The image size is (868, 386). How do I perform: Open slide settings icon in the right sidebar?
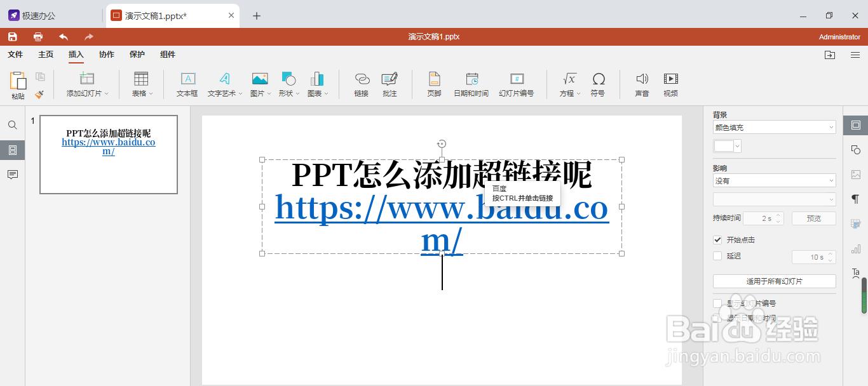click(x=855, y=125)
